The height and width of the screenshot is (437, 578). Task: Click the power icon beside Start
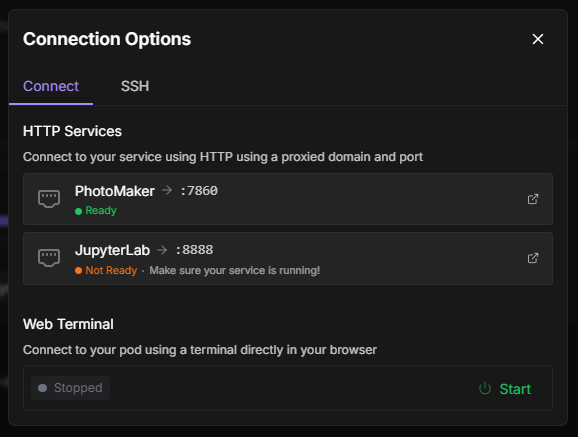click(x=485, y=388)
